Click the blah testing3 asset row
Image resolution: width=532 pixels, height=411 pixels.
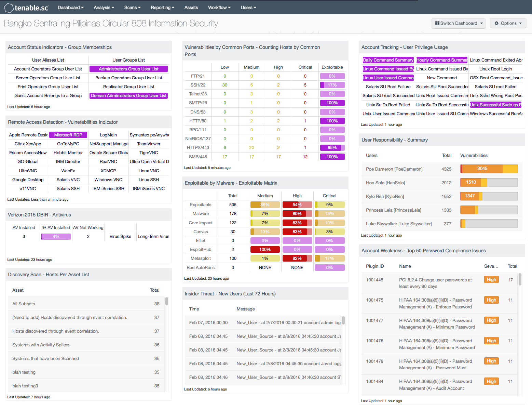point(86,386)
